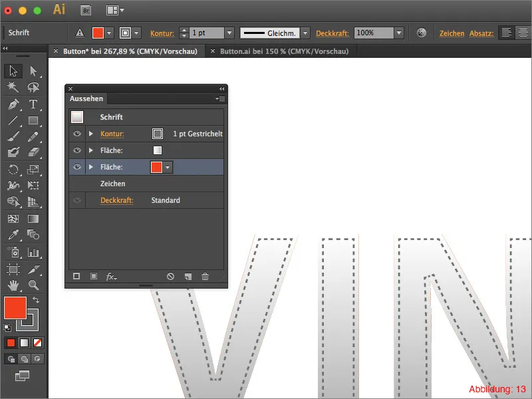Pick the Scale tool
This screenshot has height=399, width=532.
click(33, 169)
